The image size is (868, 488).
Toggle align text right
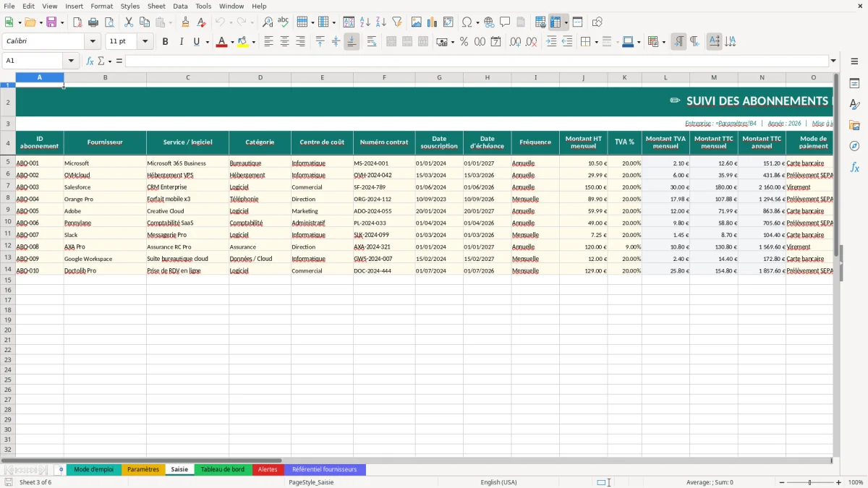[301, 42]
